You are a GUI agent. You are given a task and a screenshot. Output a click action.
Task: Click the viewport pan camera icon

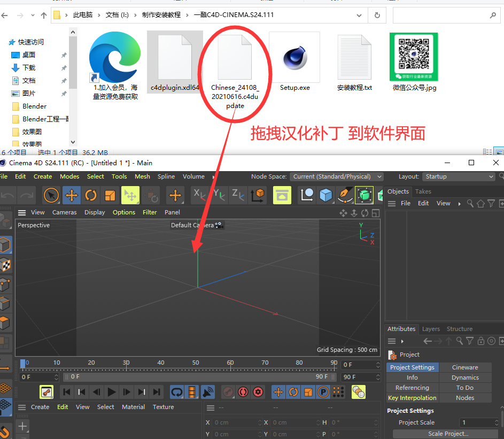(343, 213)
